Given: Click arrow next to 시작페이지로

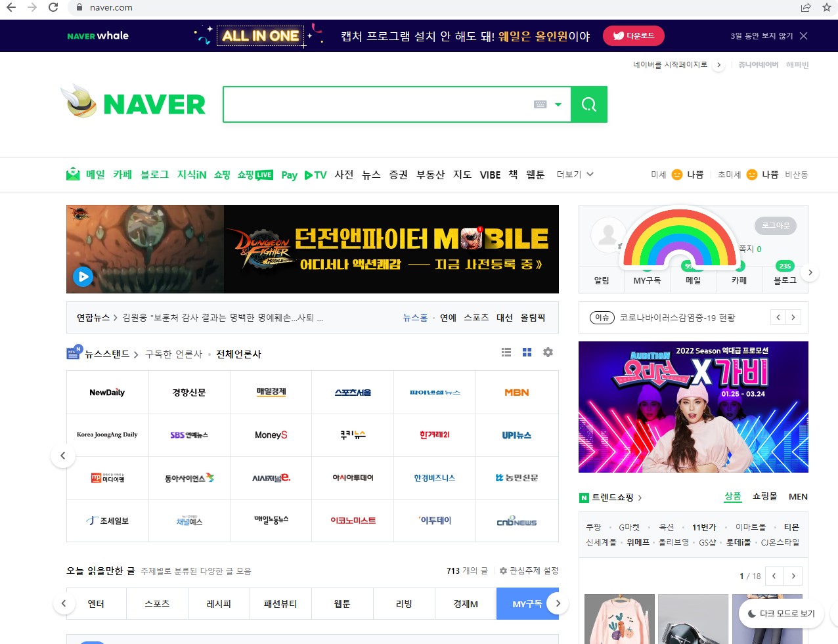Looking at the screenshot, I should [718, 65].
